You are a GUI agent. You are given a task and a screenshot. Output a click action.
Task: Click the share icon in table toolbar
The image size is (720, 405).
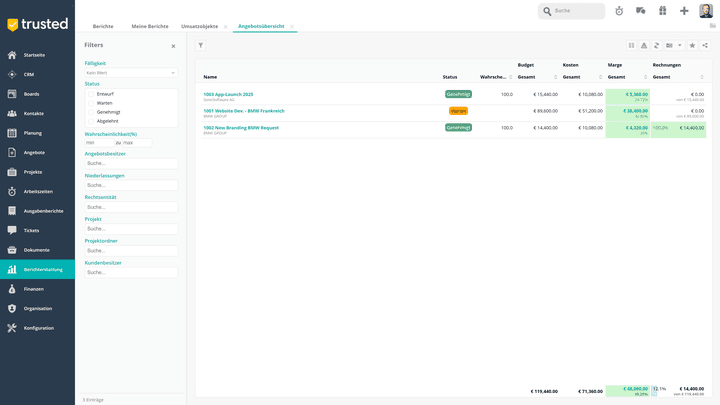705,45
